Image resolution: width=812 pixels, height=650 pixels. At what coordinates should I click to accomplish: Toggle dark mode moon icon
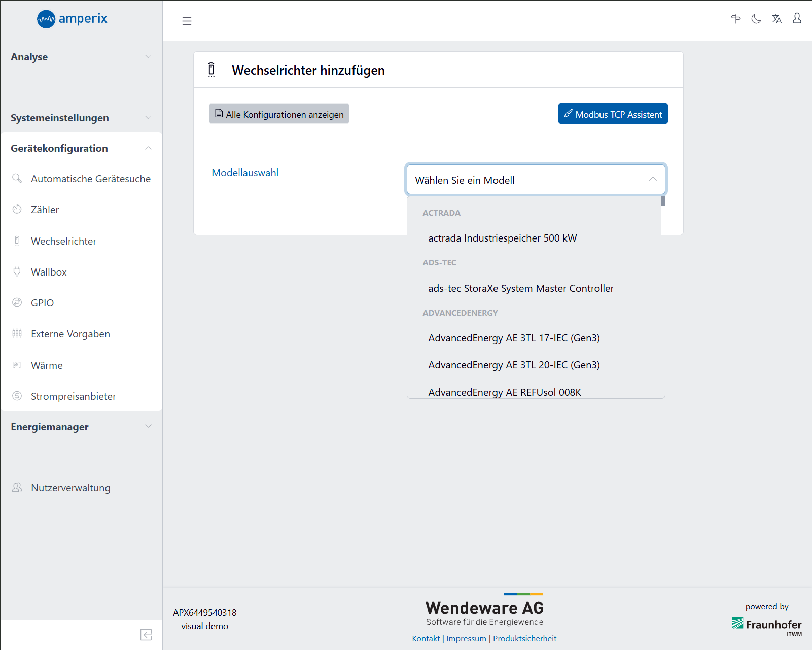[x=756, y=19]
